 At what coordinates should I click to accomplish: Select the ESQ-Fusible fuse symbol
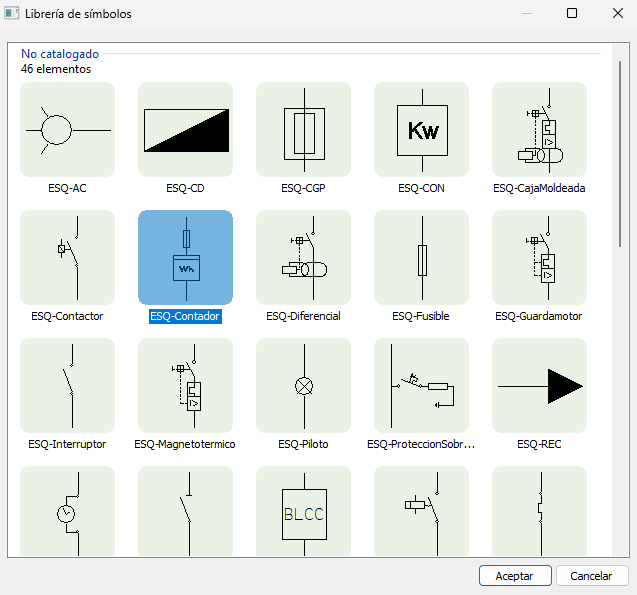click(422, 257)
